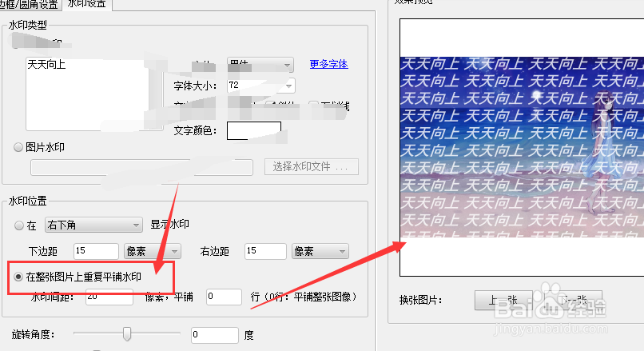Open the 下边距 unit 像素 dropdown
The width and height of the screenshot is (644, 351).
[153, 251]
